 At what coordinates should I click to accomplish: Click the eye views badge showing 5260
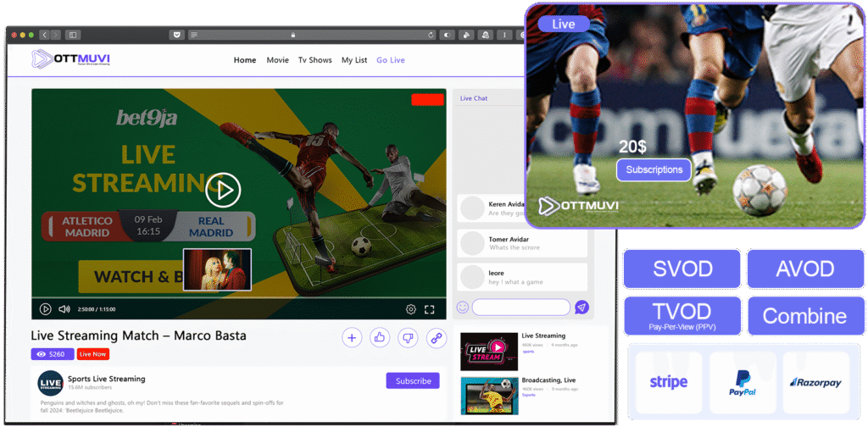(53, 354)
